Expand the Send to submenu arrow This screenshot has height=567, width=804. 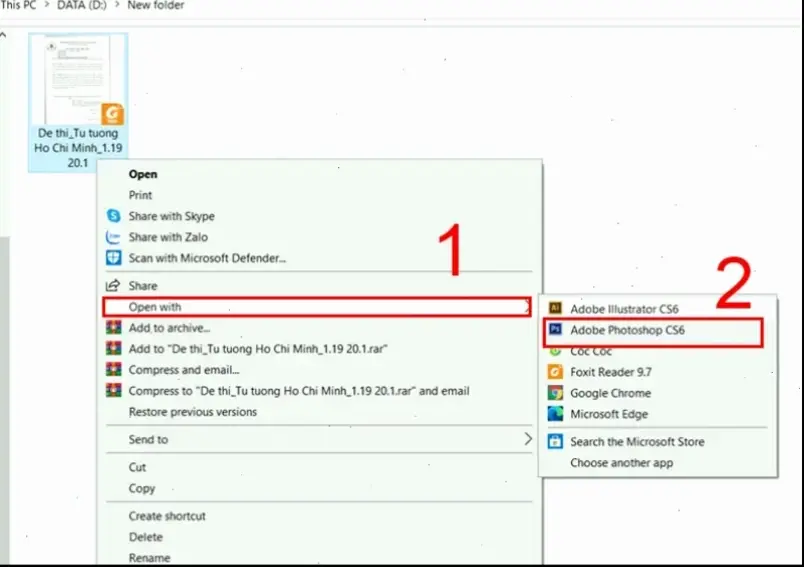[x=528, y=439]
